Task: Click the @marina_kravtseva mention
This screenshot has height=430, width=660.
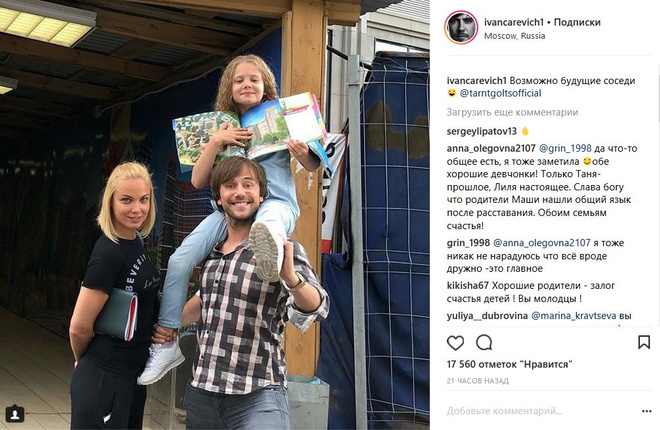Action: point(574,316)
